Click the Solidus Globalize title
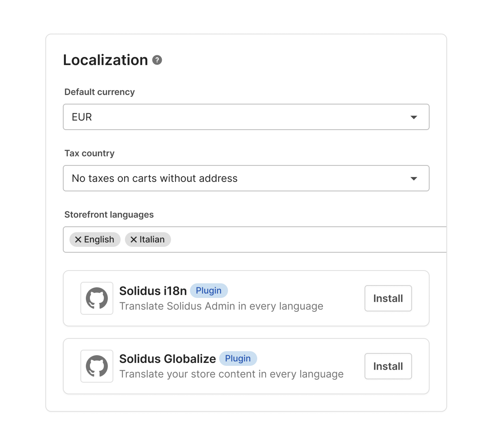This screenshot has height=438, width=504. (x=167, y=359)
